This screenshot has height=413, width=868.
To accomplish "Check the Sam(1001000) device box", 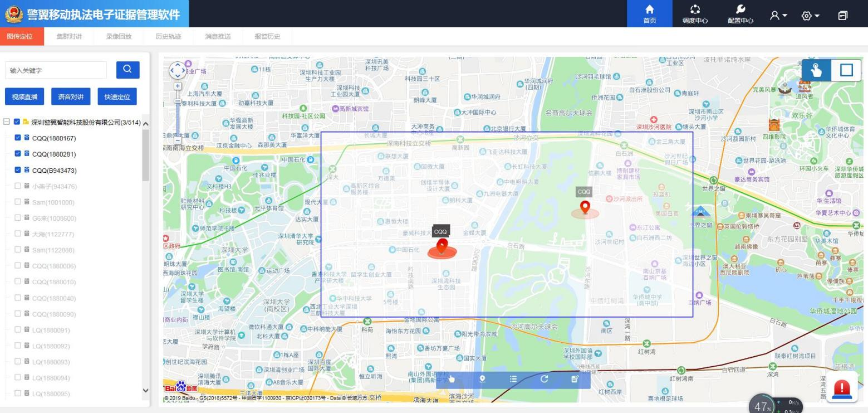I will (x=18, y=202).
